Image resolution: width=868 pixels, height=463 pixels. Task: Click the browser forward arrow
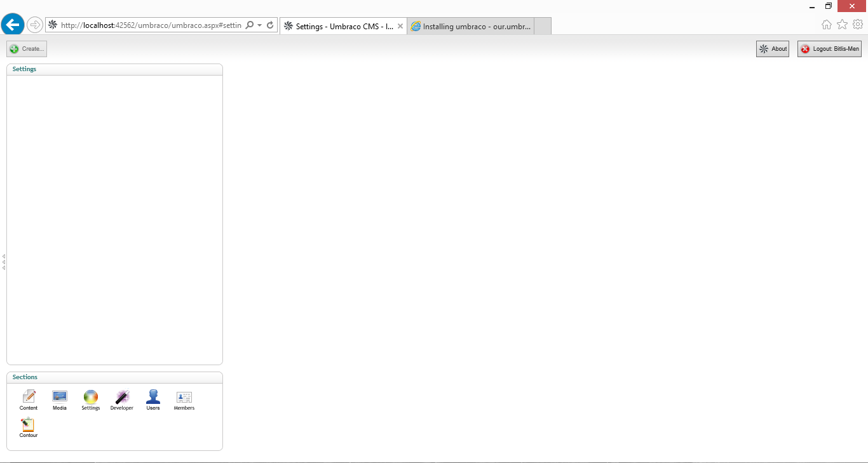(x=35, y=25)
